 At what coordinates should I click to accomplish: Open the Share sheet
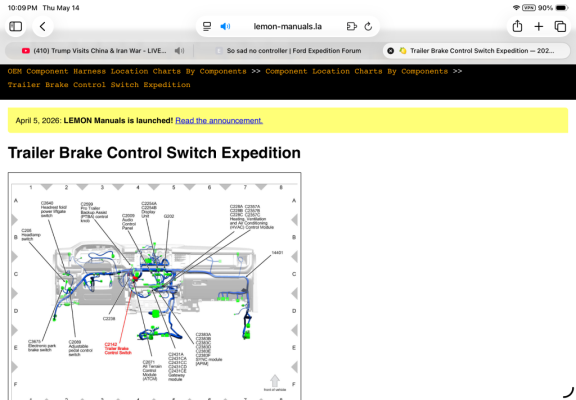point(517,26)
